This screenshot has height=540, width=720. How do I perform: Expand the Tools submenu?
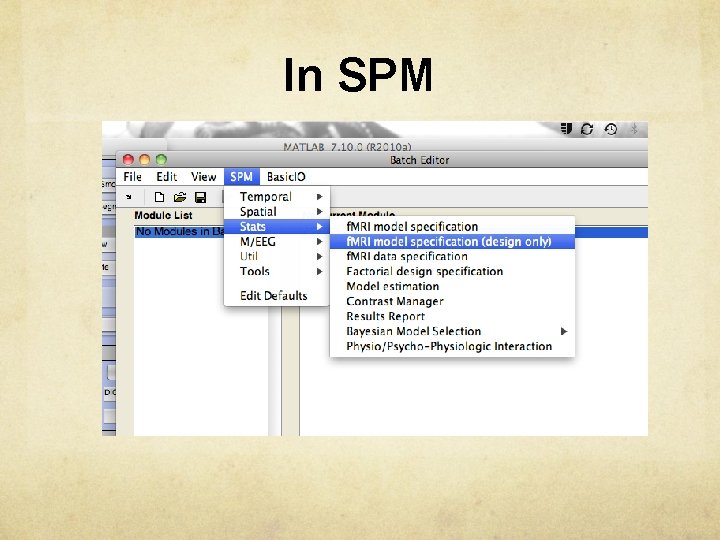coord(277,271)
